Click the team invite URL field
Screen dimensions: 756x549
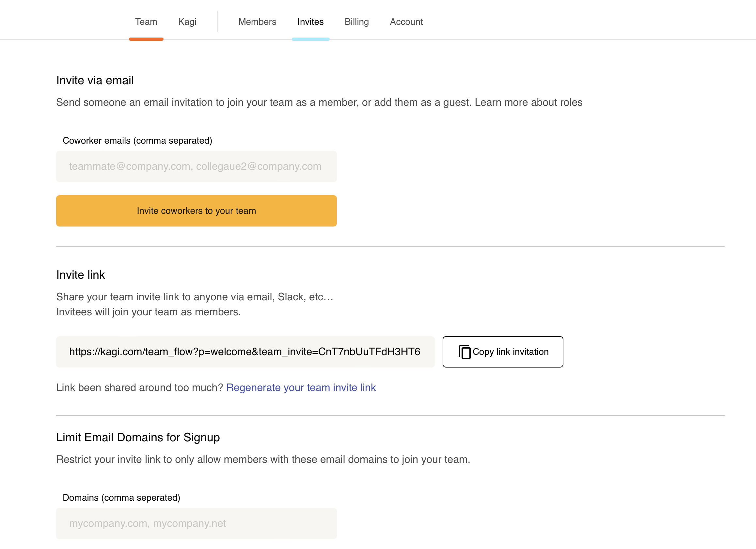point(245,352)
